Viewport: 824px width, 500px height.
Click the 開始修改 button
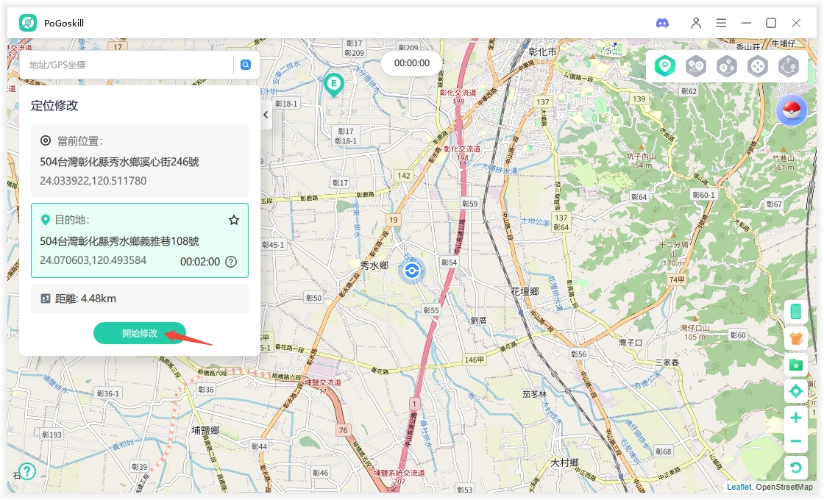[140, 333]
